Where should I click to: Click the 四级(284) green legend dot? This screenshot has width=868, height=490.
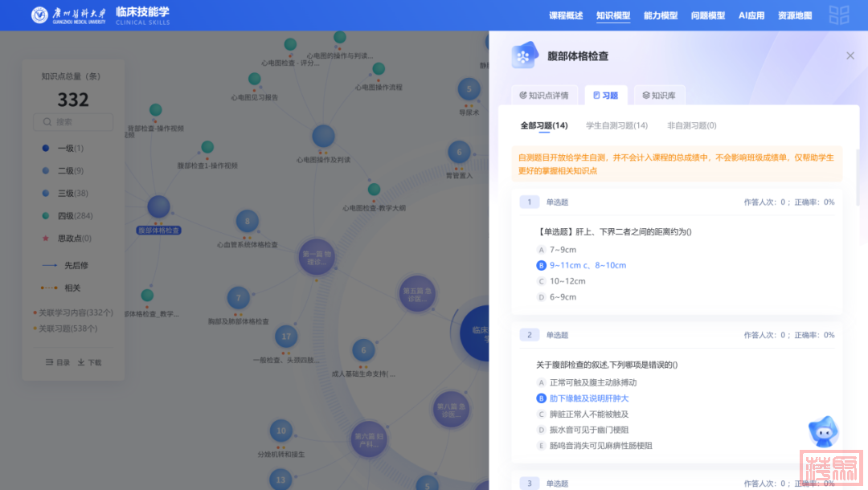click(46, 215)
